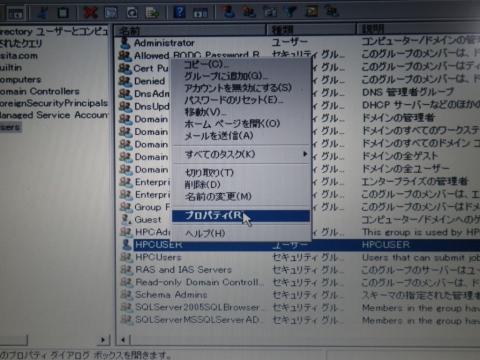Screen dimensions: 480x360
Task: Select the HPCUsers row name
Action: click(158, 257)
